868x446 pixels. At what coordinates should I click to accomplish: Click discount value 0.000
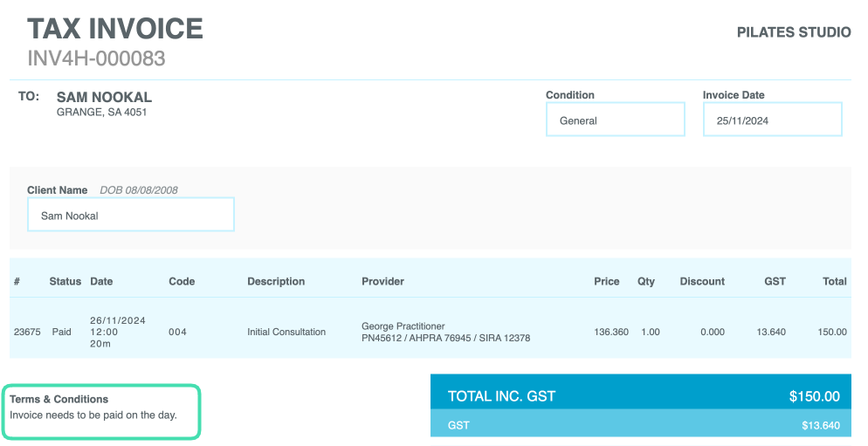[713, 332]
